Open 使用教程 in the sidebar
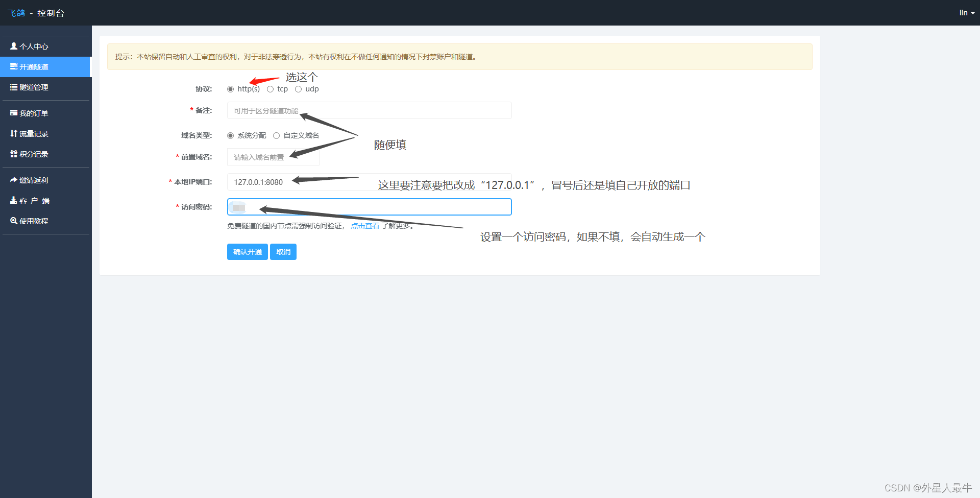This screenshot has height=498, width=980. click(46, 221)
